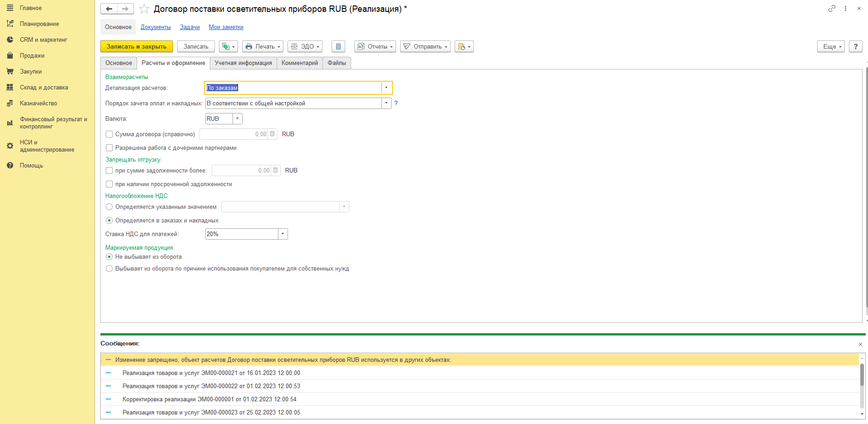Click the document list icon button

(x=338, y=46)
